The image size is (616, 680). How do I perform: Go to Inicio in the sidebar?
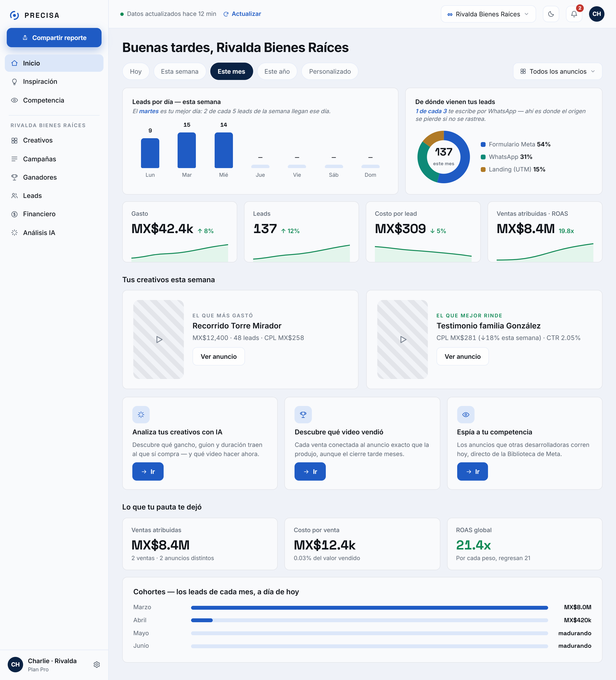click(x=54, y=63)
